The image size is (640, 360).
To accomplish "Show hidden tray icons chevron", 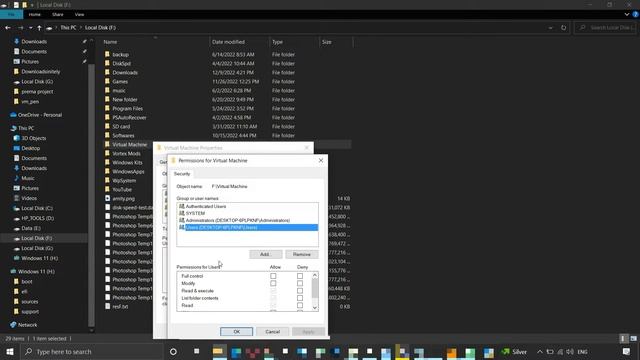I will (x=540, y=351).
